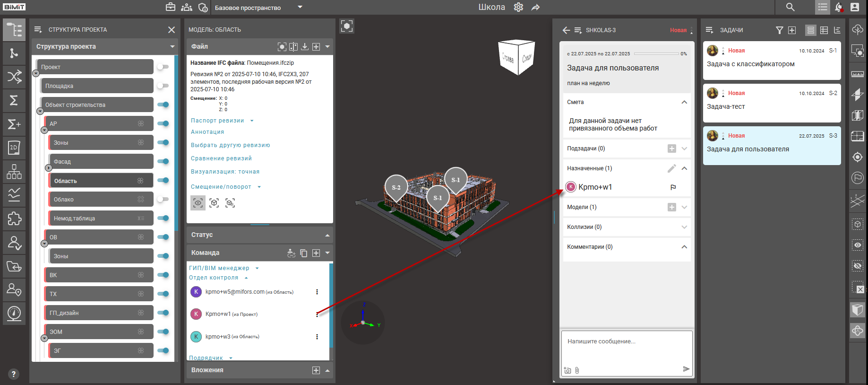The image size is (868, 385).
Task: Click the filter icon in Задачи panel
Action: coord(779,30)
